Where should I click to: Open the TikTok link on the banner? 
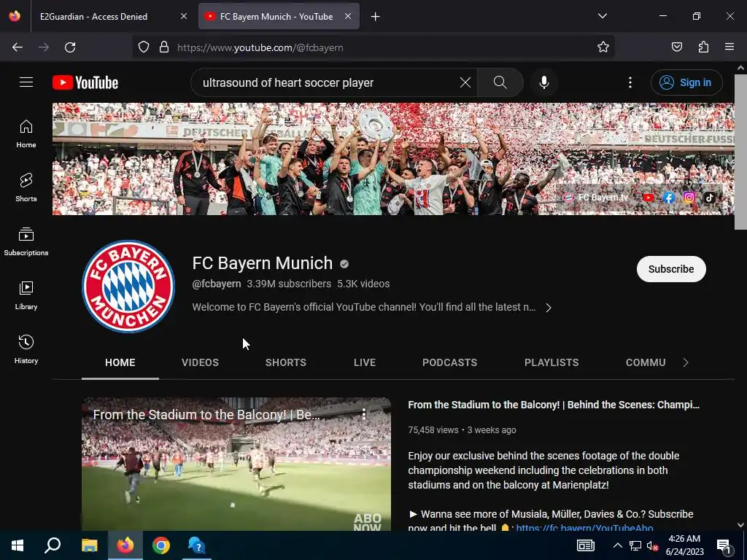click(709, 197)
